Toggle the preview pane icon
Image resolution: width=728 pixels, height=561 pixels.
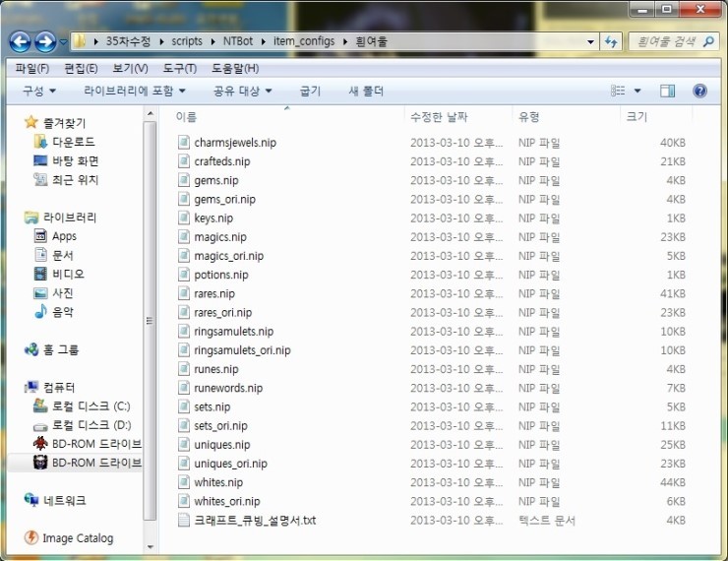[668, 91]
